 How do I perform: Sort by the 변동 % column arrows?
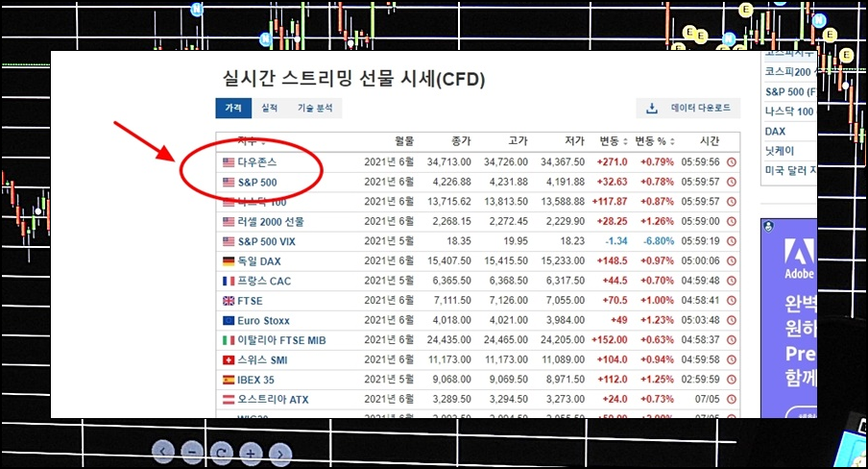click(672, 141)
